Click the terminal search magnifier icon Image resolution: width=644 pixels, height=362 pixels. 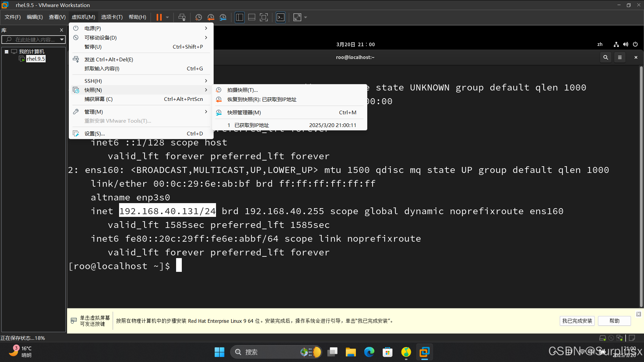(x=605, y=57)
